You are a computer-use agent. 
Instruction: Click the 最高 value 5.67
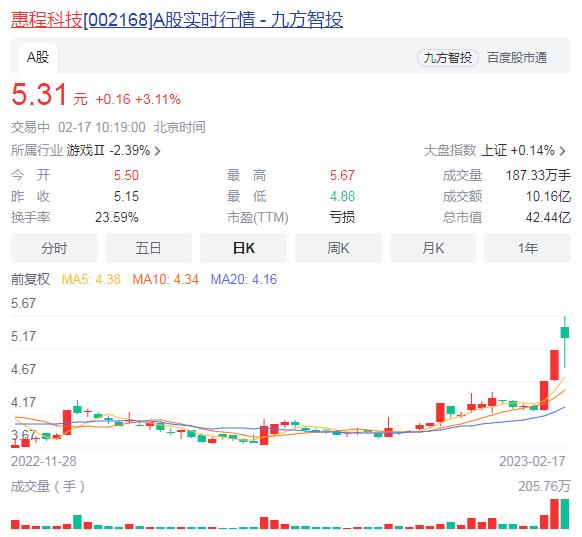pos(342,175)
